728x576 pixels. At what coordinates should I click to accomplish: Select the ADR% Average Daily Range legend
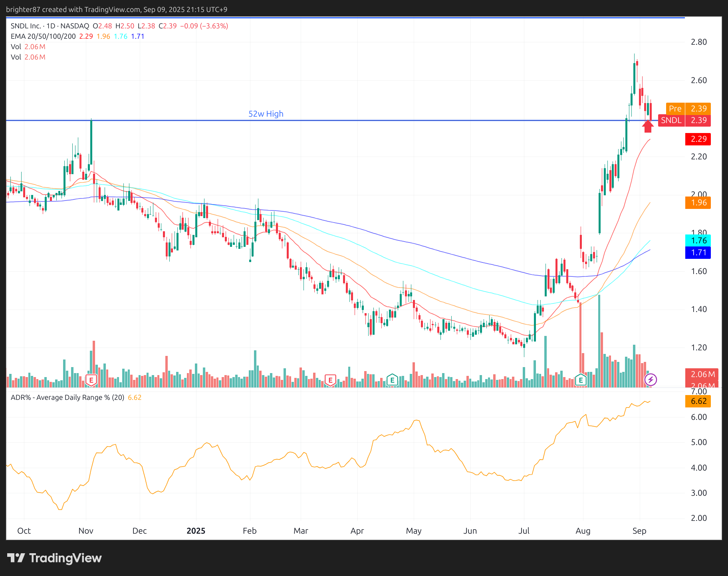tap(67, 397)
